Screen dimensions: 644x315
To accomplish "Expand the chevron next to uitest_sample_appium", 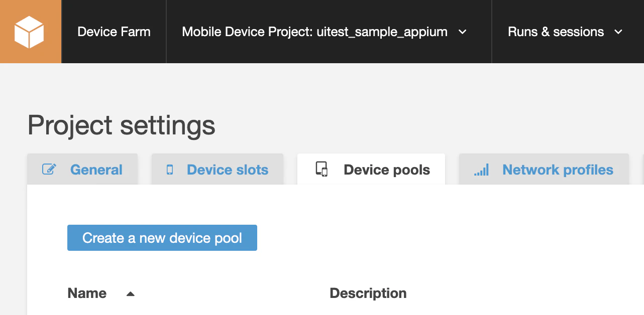I will [463, 32].
